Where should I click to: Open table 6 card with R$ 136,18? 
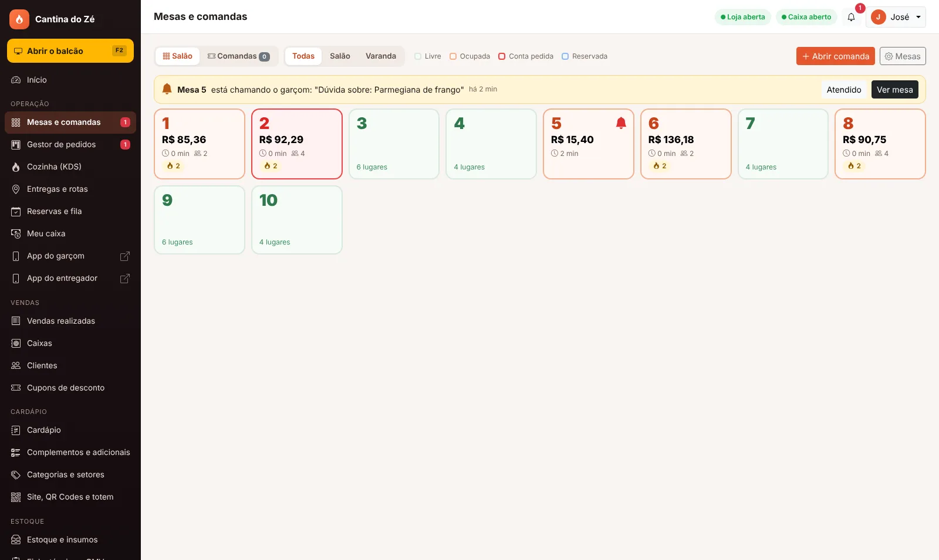point(686,144)
